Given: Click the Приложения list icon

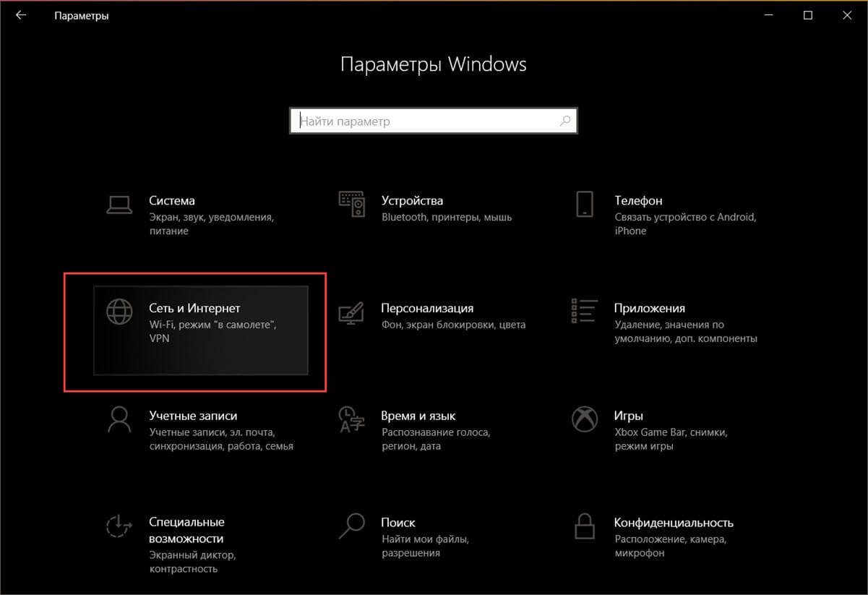Looking at the screenshot, I should [x=584, y=311].
